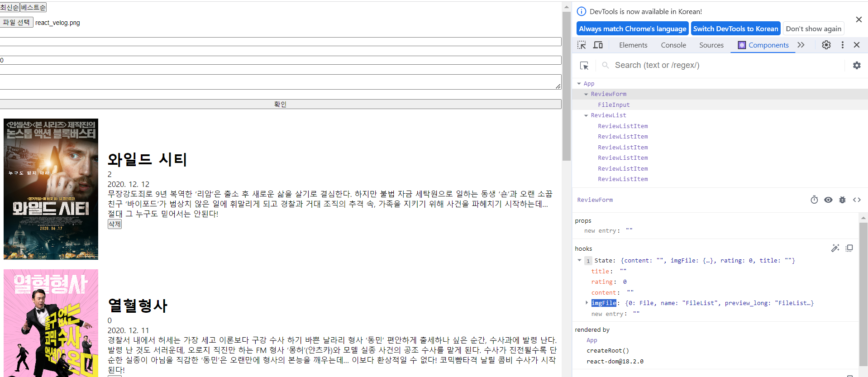868x377 pixels.
Task: Click the 와일드 시티 movie poster
Action: pyautogui.click(x=51, y=189)
